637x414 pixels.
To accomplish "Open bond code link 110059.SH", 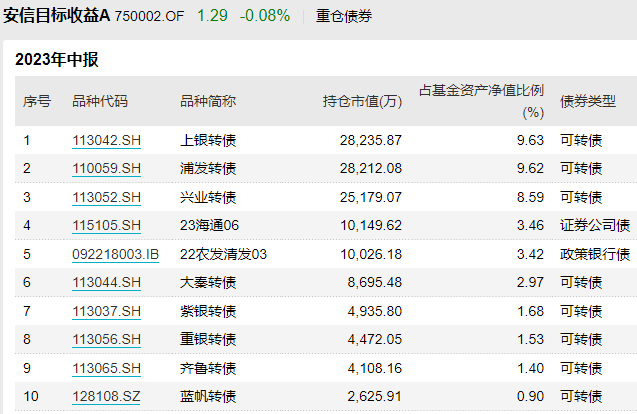I will 107,167.
